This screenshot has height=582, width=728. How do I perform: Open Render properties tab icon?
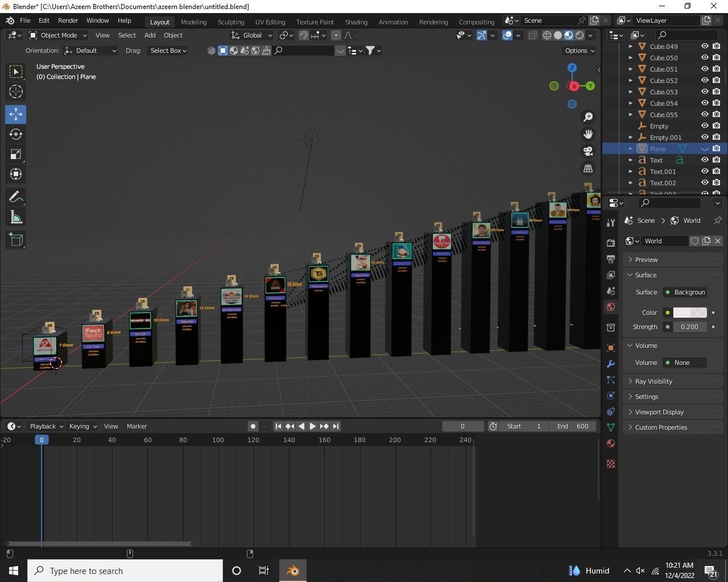click(x=611, y=243)
